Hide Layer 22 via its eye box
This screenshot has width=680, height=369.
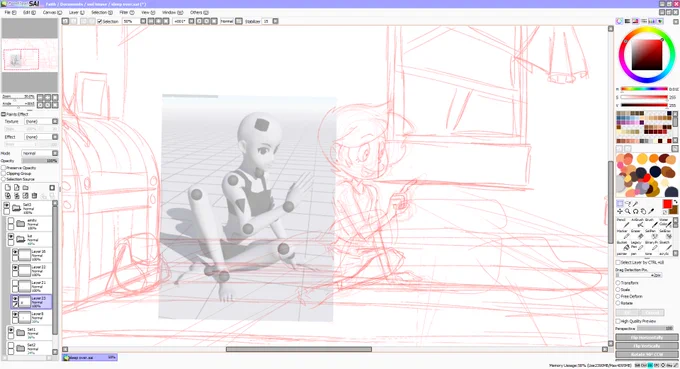click(x=15, y=268)
